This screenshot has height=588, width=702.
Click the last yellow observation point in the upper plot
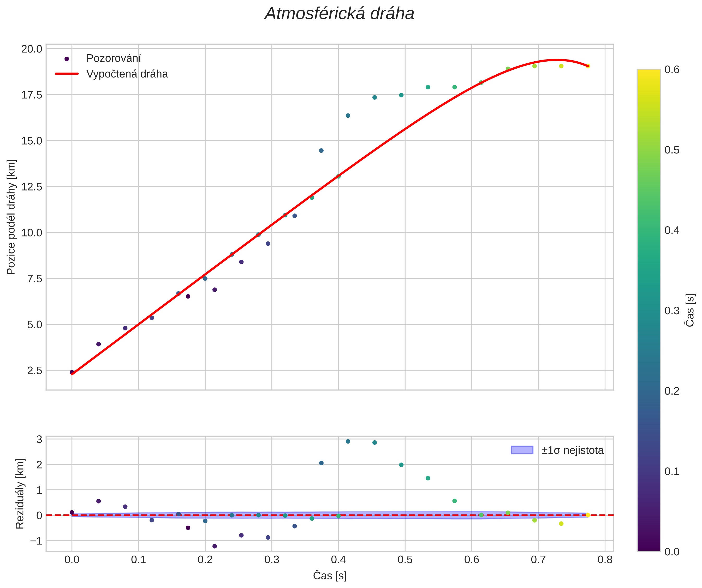pyautogui.click(x=588, y=66)
